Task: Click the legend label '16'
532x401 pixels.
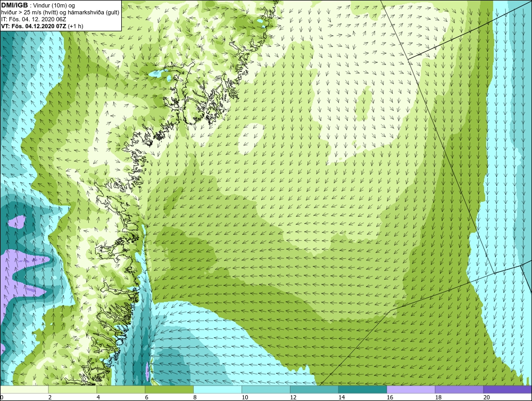Action: pyautogui.click(x=390, y=397)
